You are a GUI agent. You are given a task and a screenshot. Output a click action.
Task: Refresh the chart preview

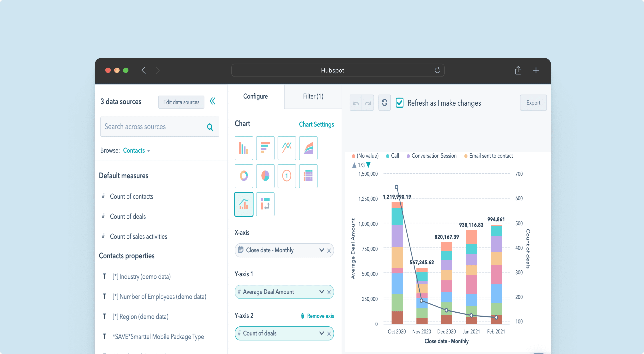tap(384, 103)
